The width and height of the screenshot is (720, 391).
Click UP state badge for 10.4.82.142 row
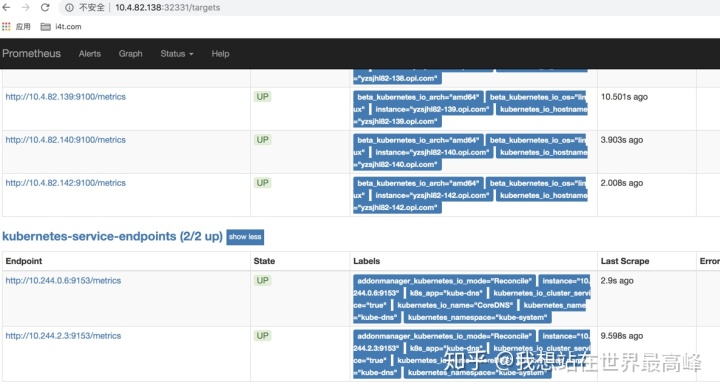(x=263, y=183)
